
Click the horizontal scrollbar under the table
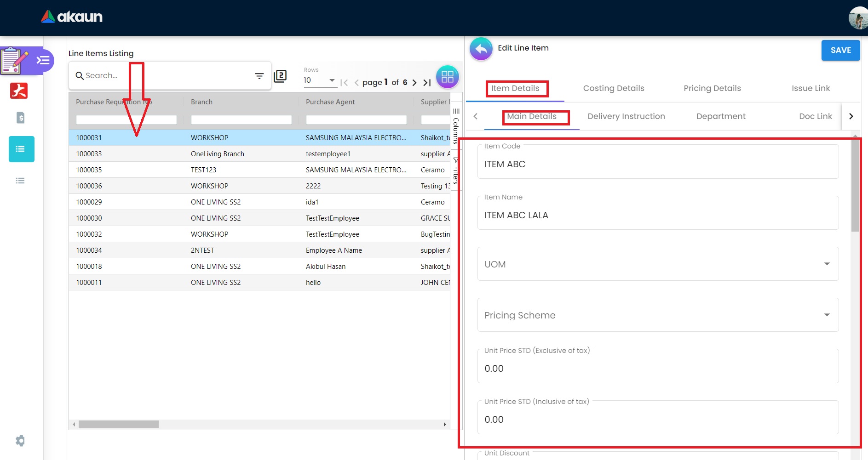pyautogui.click(x=119, y=424)
